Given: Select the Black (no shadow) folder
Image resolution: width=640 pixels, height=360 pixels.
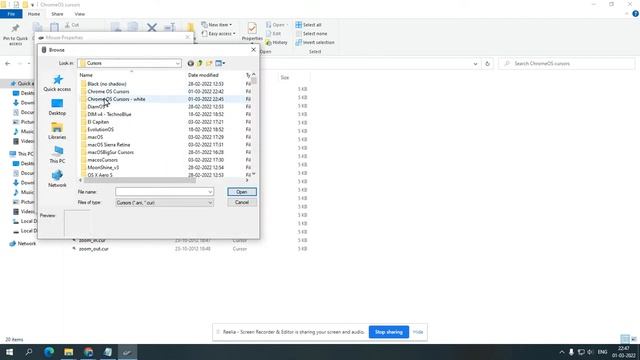Looking at the screenshot, I should point(107,84).
